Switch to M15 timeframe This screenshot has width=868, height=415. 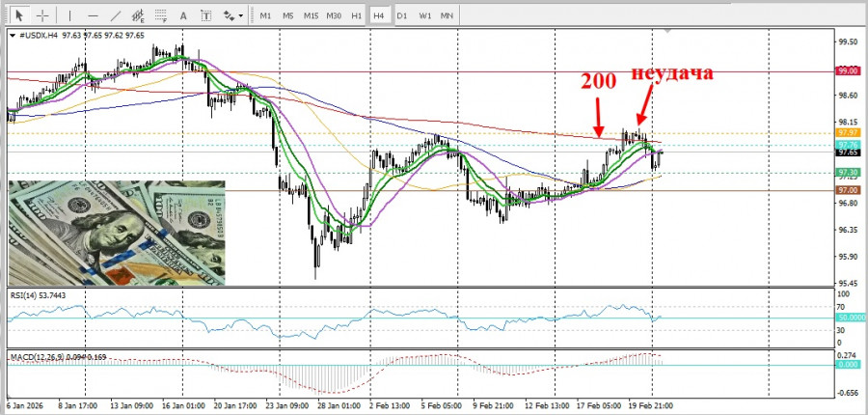click(x=311, y=15)
